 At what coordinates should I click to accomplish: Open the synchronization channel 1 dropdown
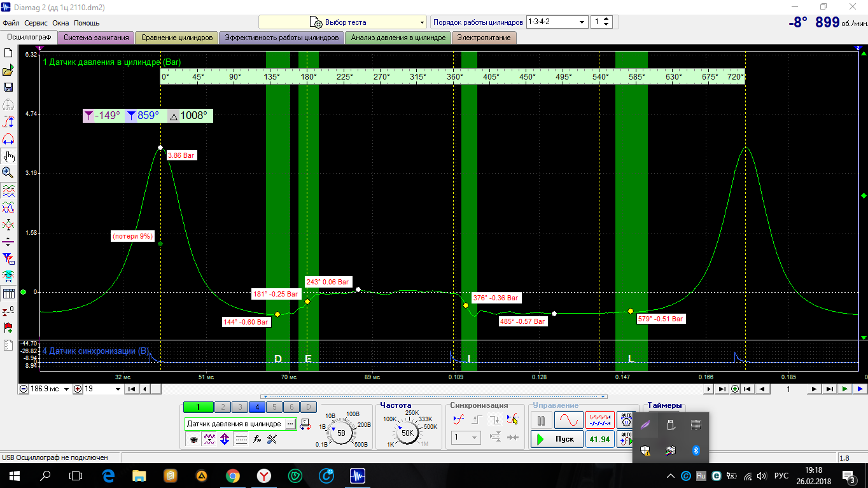466,438
